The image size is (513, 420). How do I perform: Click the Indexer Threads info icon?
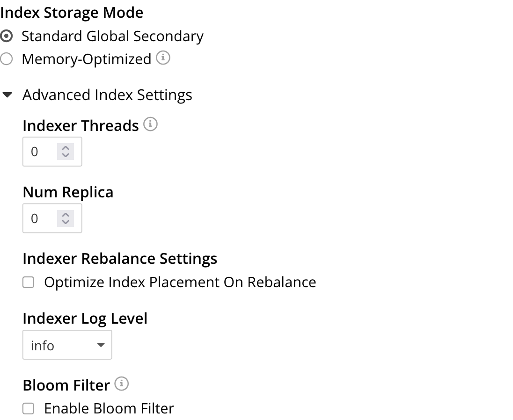150,124
